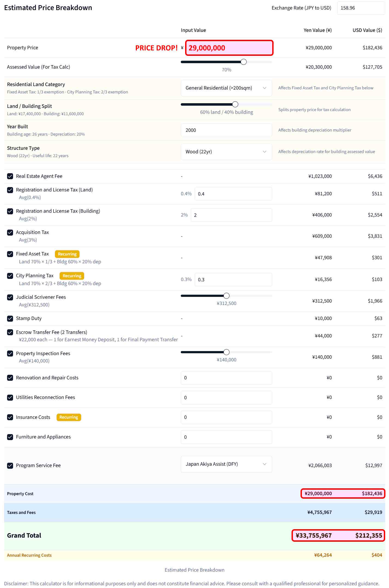
Task: Uncheck Property Inspection Fees
Action: [10, 354]
